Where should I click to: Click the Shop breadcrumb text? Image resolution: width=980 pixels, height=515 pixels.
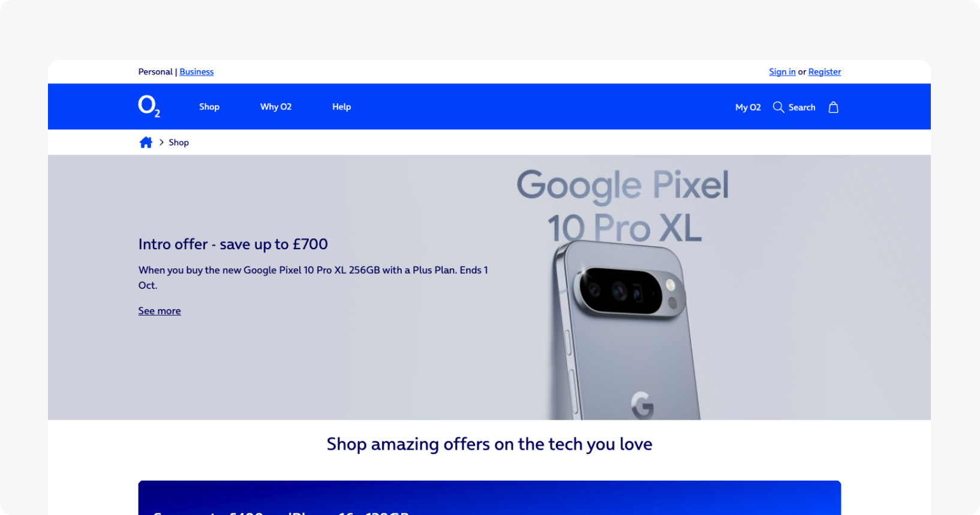[x=179, y=142]
